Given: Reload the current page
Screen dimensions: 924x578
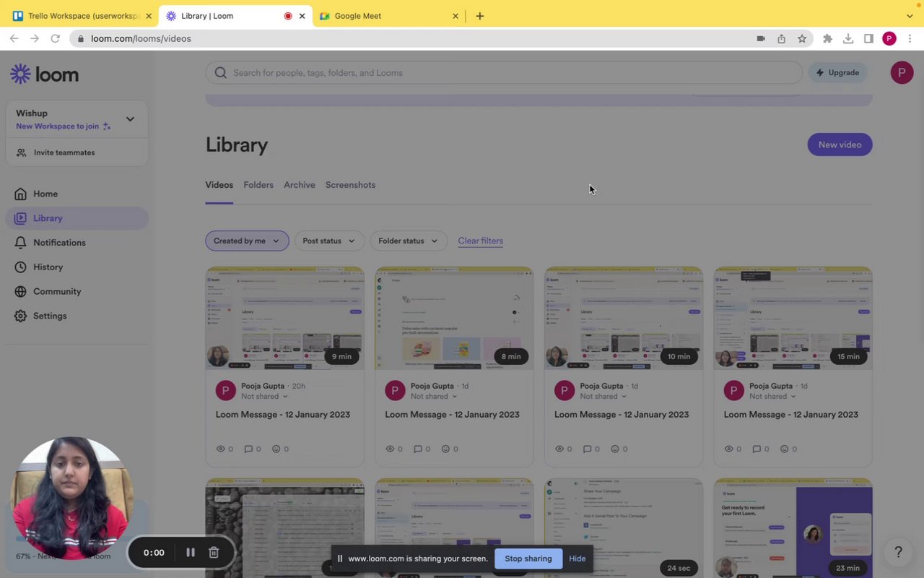Looking at the screenshot, I should pyautogui.click(x=55, y=38).
